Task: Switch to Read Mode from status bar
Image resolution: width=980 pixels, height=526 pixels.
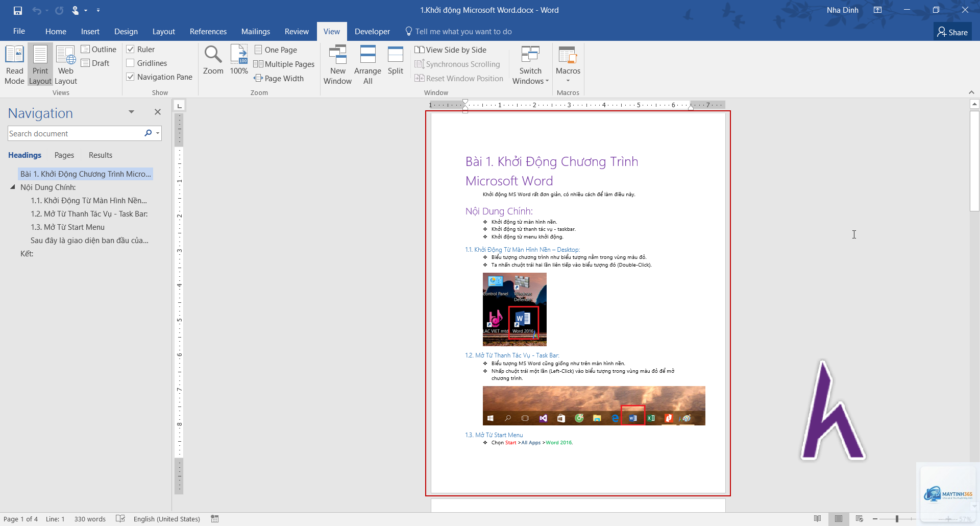Action: (818, 519)
